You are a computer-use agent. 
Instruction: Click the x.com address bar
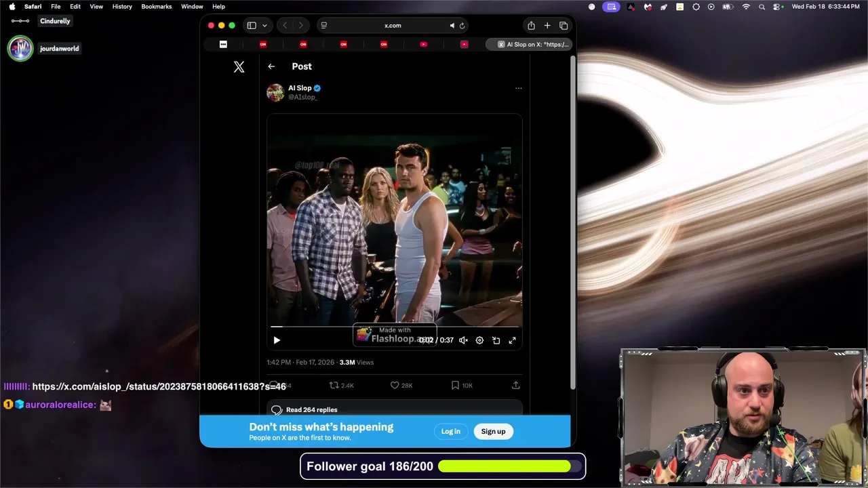393,26
